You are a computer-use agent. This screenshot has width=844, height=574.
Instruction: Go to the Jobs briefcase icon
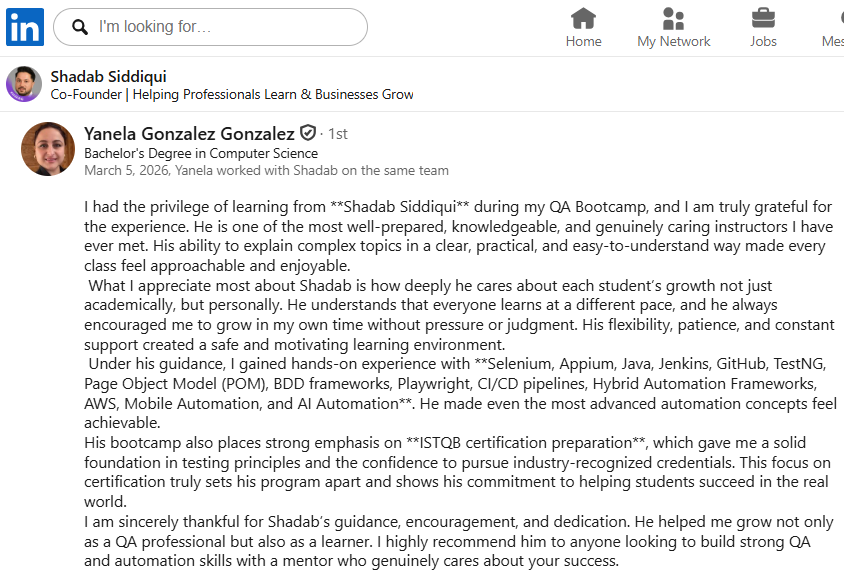[x=763, y=19]
